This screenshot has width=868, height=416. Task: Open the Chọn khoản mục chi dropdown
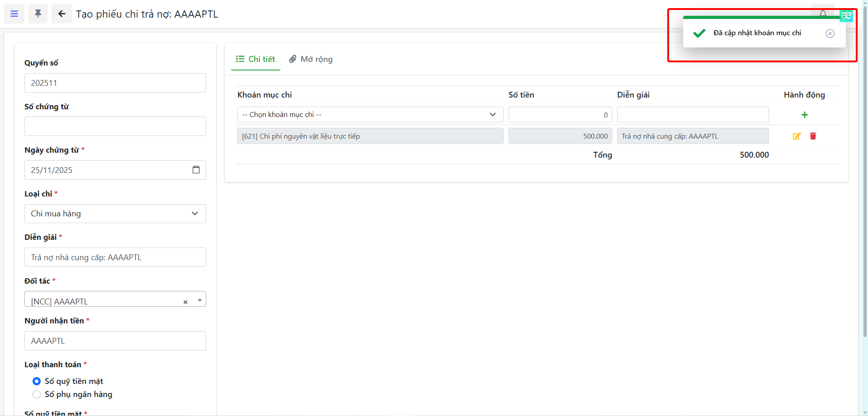pyautogui.click(x=370, y=115)
